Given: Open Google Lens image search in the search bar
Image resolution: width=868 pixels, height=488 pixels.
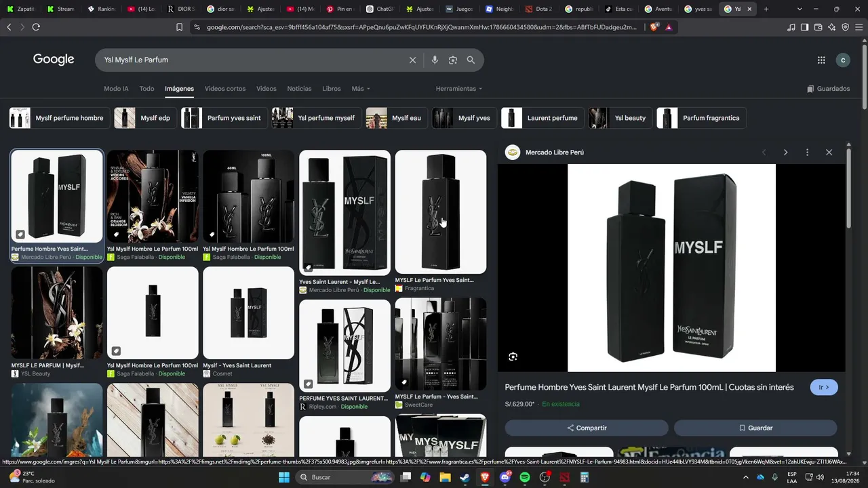Looking at the screenshot, I should [453, 60].
